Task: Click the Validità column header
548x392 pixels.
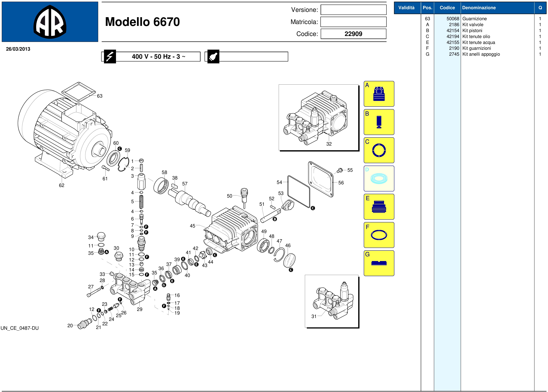Action: tap(406, 8)
